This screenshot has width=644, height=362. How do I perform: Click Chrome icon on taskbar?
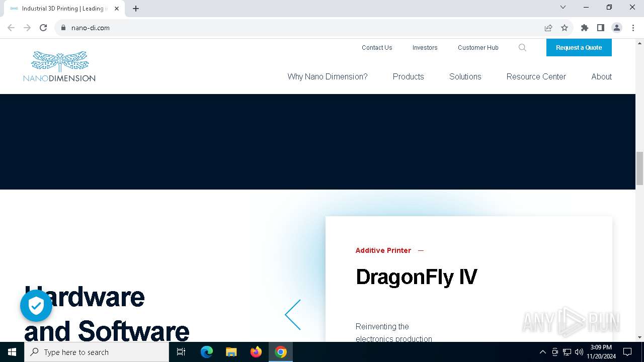(x=281, y=352)
